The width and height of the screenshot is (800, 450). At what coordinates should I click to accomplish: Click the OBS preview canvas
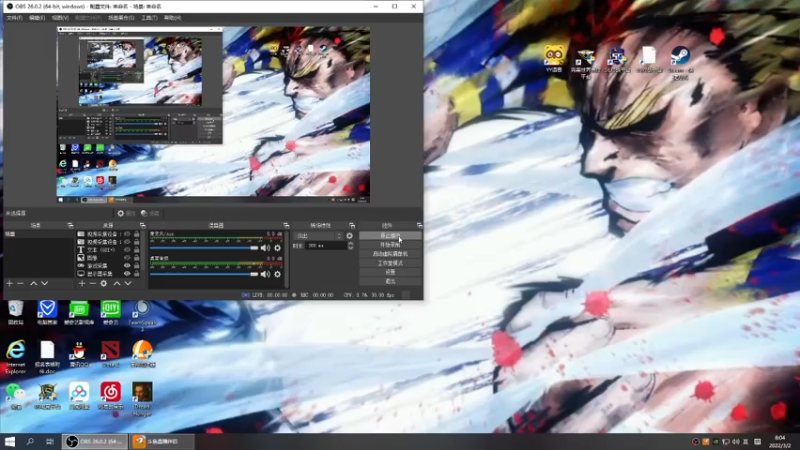point(213,115)
